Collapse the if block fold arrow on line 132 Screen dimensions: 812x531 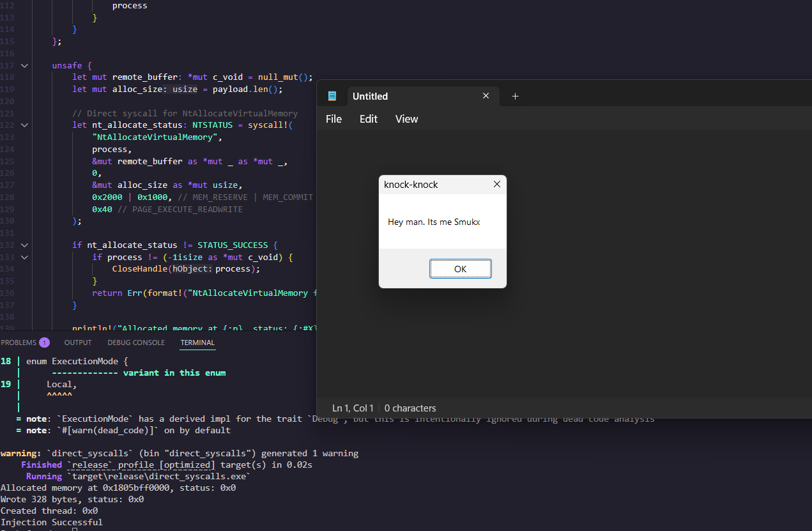click(x=24, y=245)
